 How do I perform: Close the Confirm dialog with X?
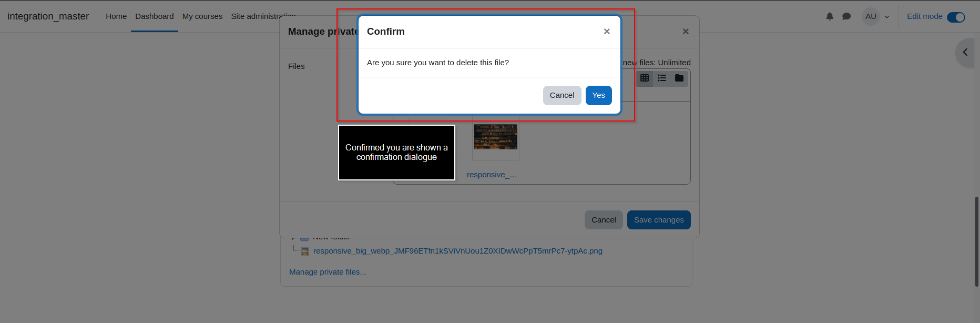point(607,32)
